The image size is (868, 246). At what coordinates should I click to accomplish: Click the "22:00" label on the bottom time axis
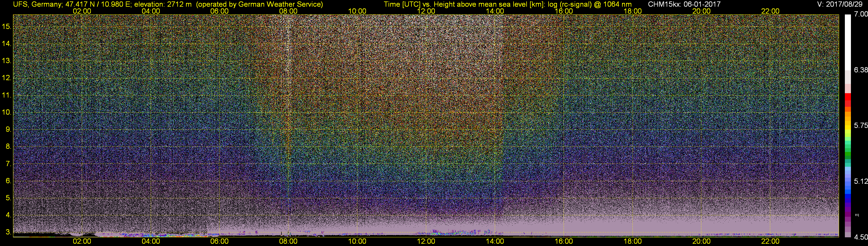point(770,241)
